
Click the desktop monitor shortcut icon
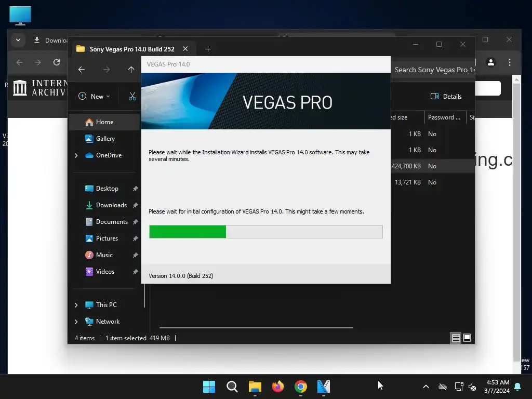[x=20, y=16]
